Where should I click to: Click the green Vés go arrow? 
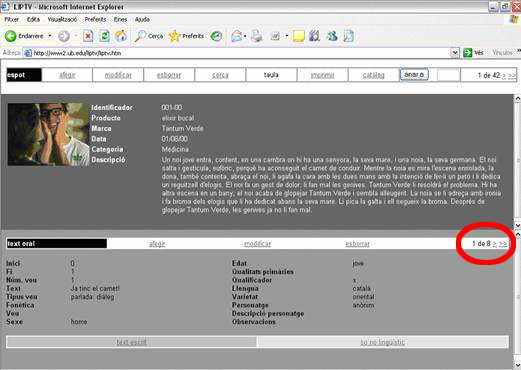click(468, 53)
